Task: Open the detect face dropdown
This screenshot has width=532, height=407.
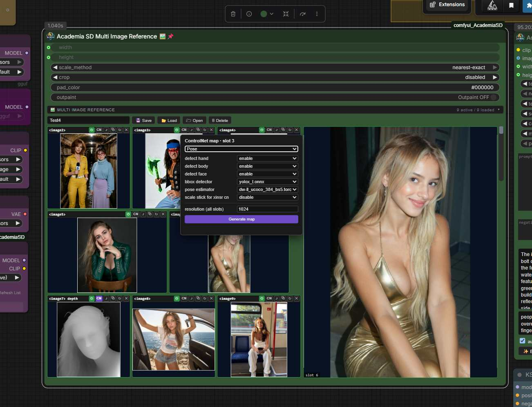Action: tap(267, 174)
